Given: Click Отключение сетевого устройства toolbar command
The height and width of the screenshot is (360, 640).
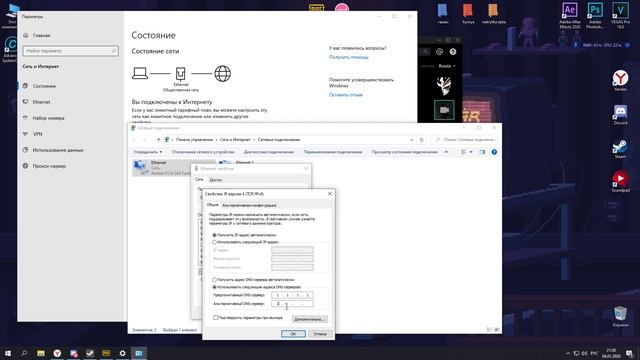Looking at the screenshot, I should click(x=203, y=152).
